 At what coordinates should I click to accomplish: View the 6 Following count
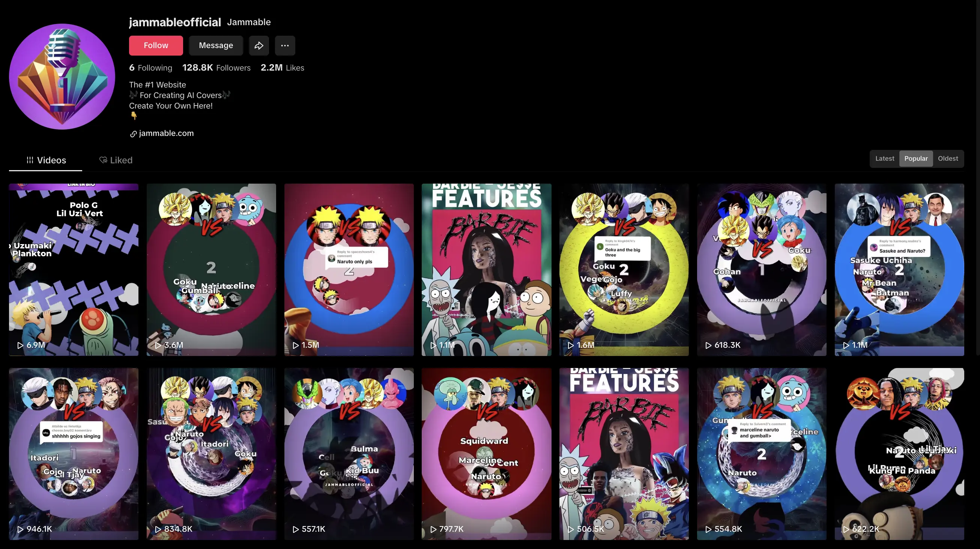(151, 68)
